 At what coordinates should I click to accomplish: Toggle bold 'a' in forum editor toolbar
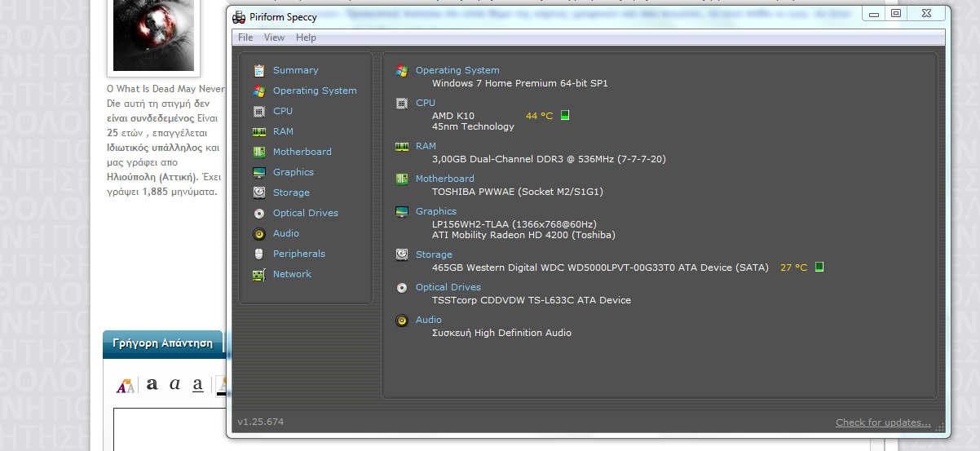(x=152, y=384)
